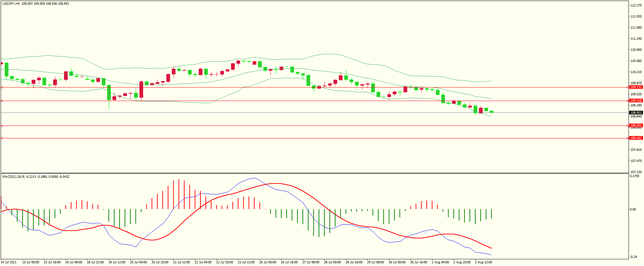644x266 pixels.
Task: Click the latest candle at chart's right edge
Action: pos(492,112)
